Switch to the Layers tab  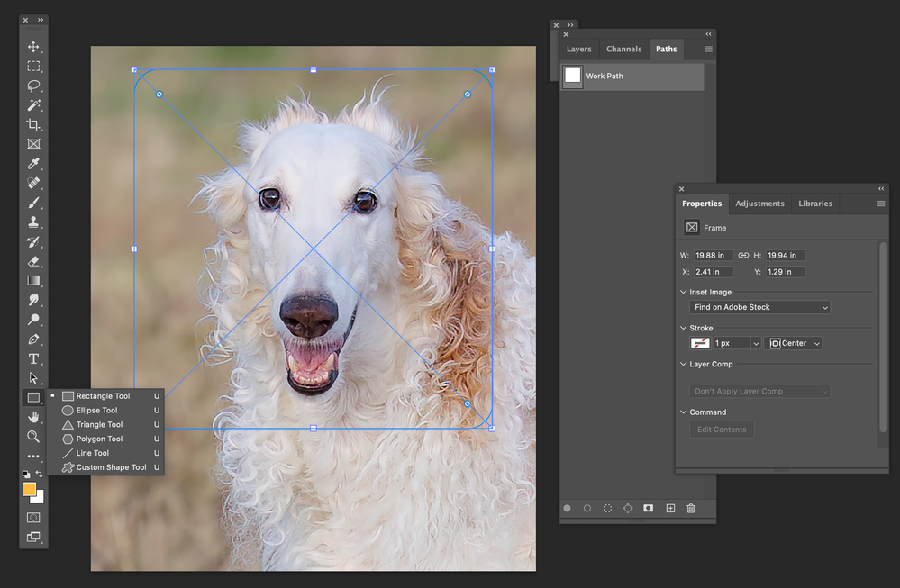click(578, 50)
